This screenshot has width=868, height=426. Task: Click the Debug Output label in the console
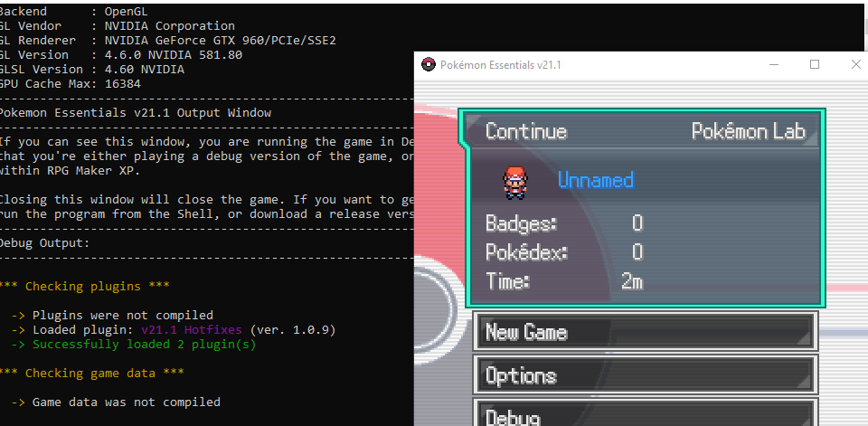[44, 242]
